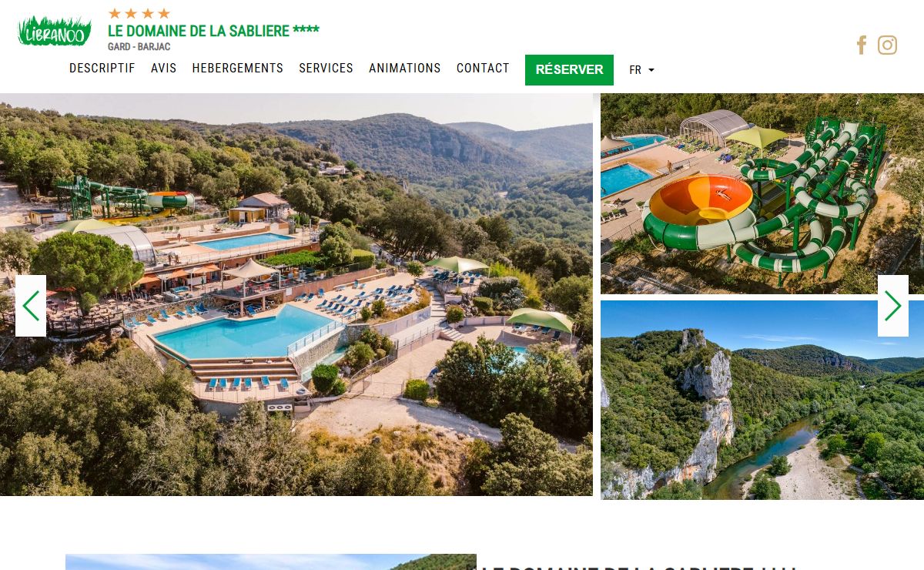This screenshot has height=570, width=924.
Task: Click the four-star rating icons
Action: [139, 13]
